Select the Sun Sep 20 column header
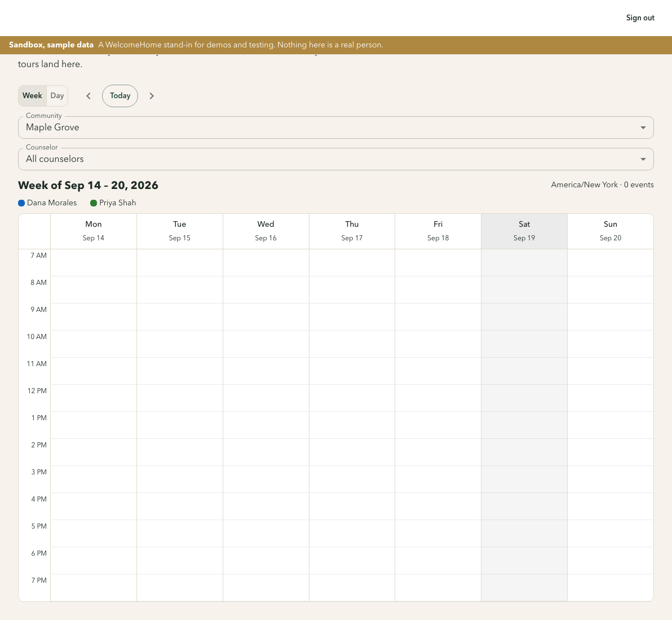The height and width of the screenshot is (620, 672). pyautogui.click(x=611, y=231)
